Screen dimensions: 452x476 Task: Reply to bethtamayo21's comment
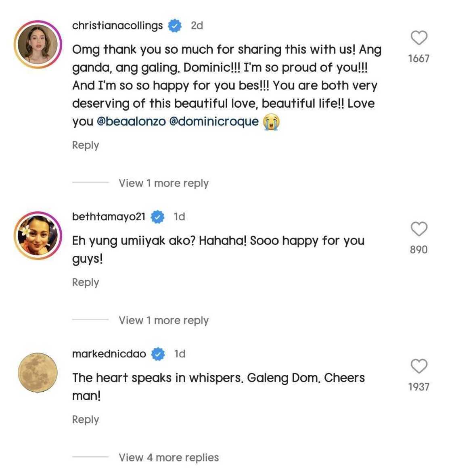(x=86, y=282)
